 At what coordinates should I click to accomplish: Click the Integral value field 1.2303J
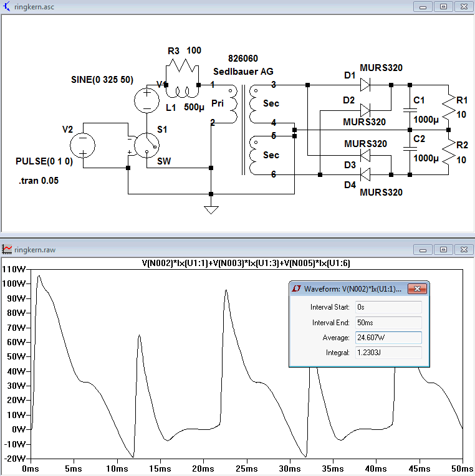(x=388, y=353)
